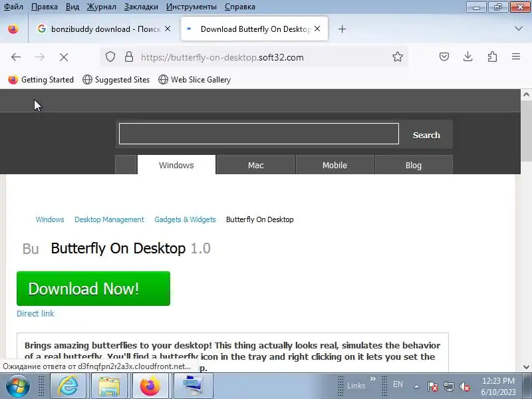Select the Mac site tab
Screen dimensions: 532x399
pos(255,165)
